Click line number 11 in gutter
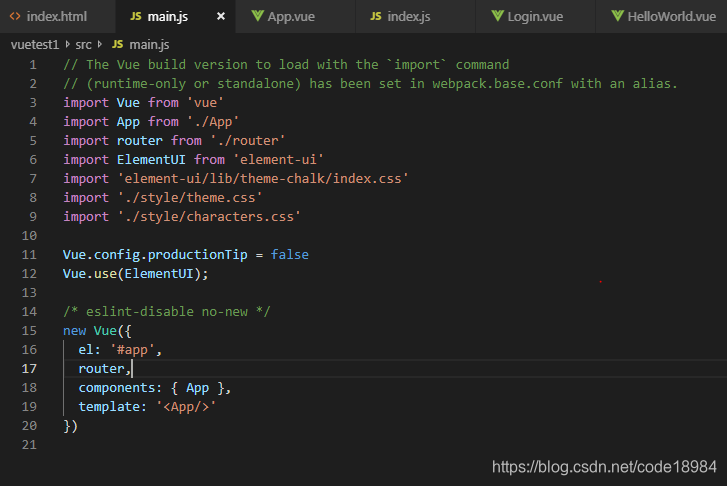The height and width of the screenshot is (486, 727). coord(29,255)
